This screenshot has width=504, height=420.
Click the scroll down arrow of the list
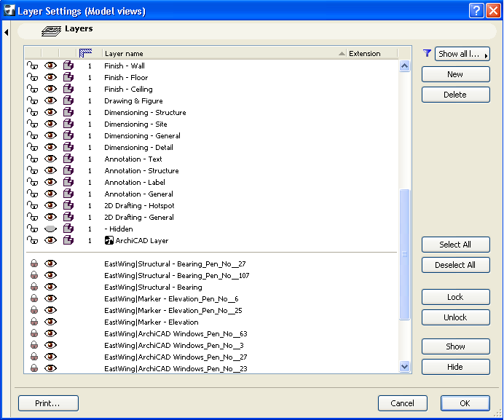pyautogui.click(x=404, y=366)
